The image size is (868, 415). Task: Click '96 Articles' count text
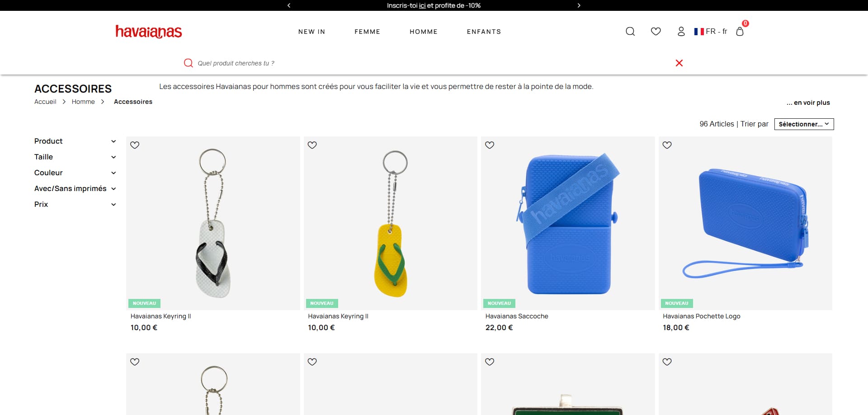[717, 124]
